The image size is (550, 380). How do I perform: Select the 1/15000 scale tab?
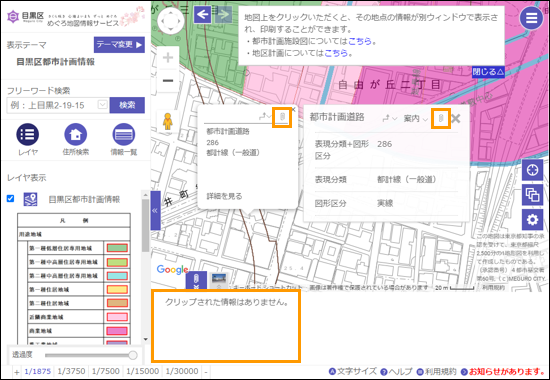pos(142,371)
